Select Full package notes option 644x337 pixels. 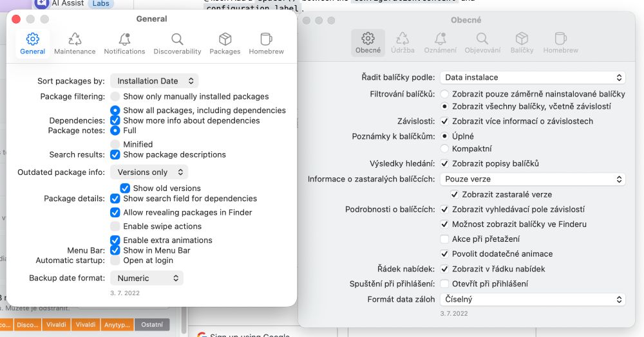click(x=115, y=131)
